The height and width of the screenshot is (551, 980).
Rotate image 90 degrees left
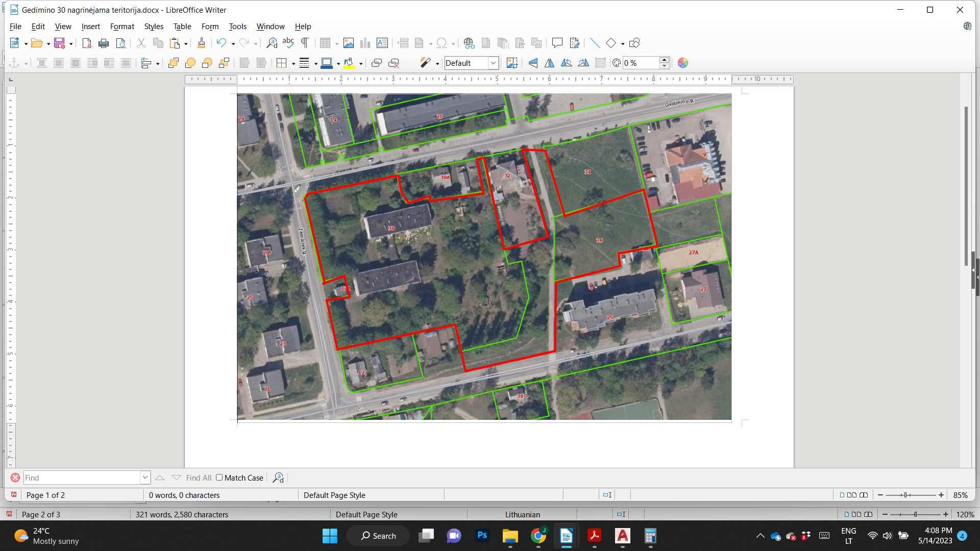(x=567, y=63)
